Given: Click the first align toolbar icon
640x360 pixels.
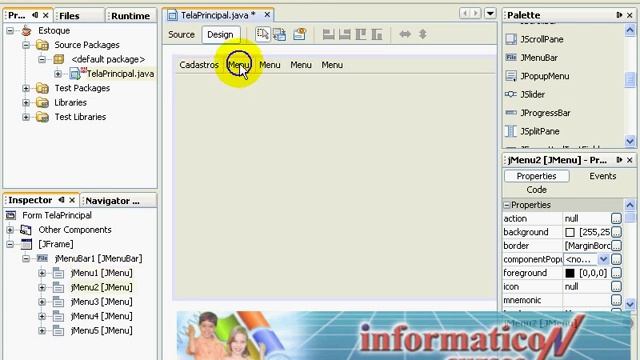Looking at the screenshot, I should 328,34.
